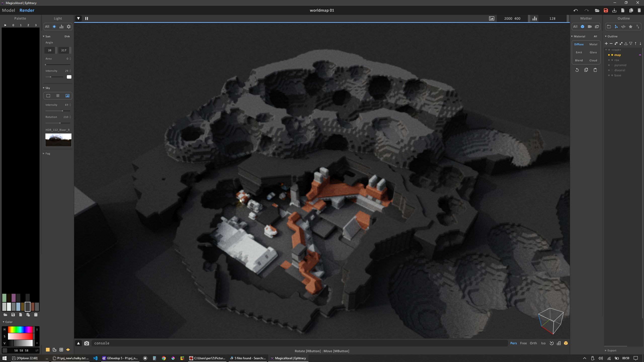Open the sample bar-chart tab in Light panel
Viewport: 644px width, 362px height.
61,27
